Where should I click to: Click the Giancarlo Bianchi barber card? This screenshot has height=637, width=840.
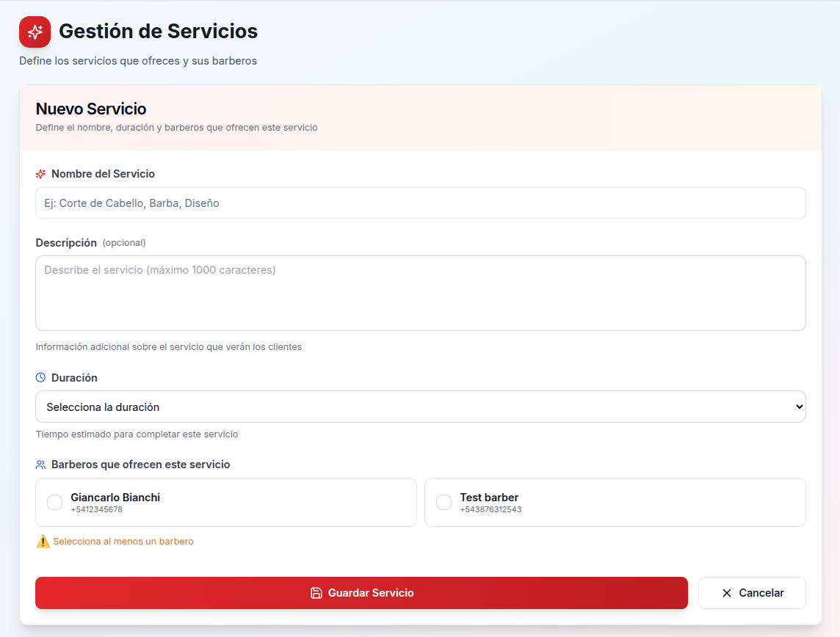[x=225, y=502]
